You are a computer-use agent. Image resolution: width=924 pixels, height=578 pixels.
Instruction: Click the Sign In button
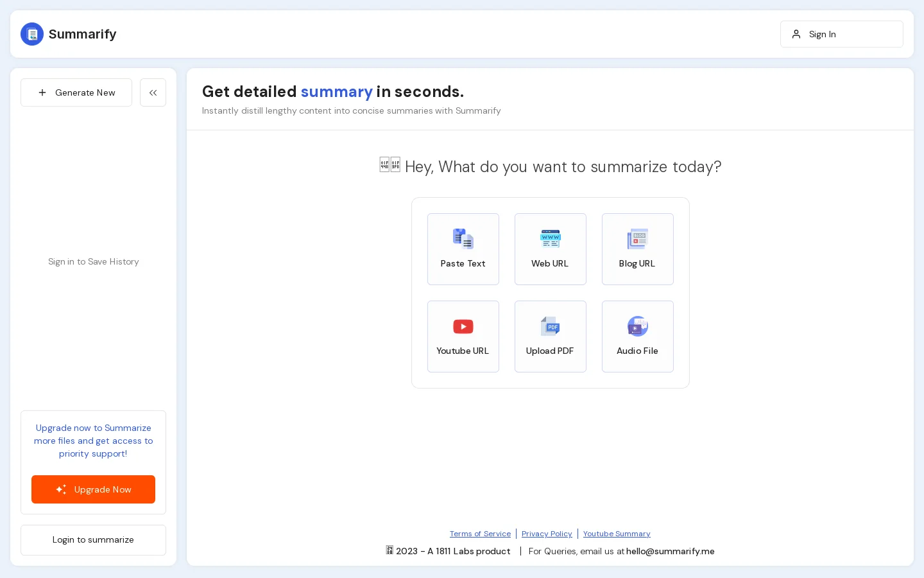(842, 34)
